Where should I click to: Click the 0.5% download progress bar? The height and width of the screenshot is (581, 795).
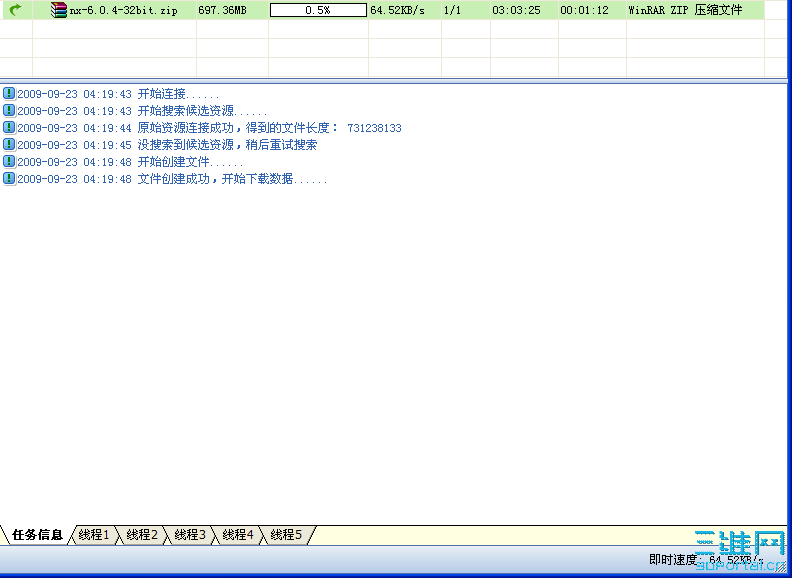click(x=318, y=10)
